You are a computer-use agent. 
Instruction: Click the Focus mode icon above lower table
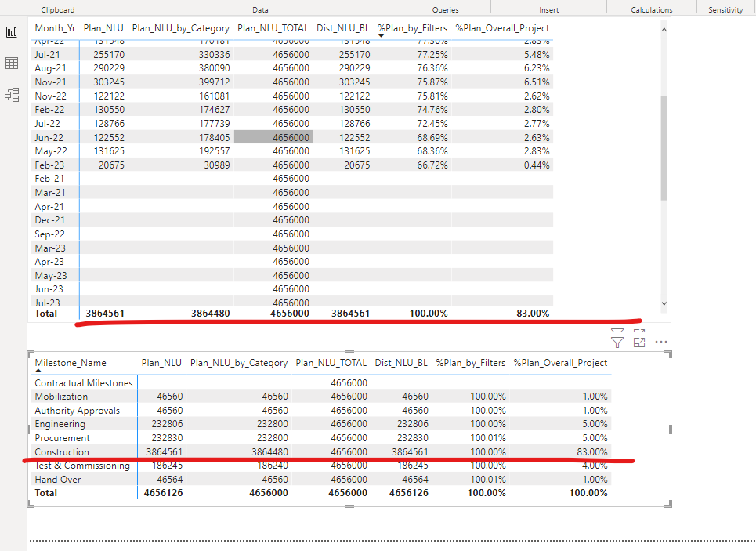[x=639, y=342]
